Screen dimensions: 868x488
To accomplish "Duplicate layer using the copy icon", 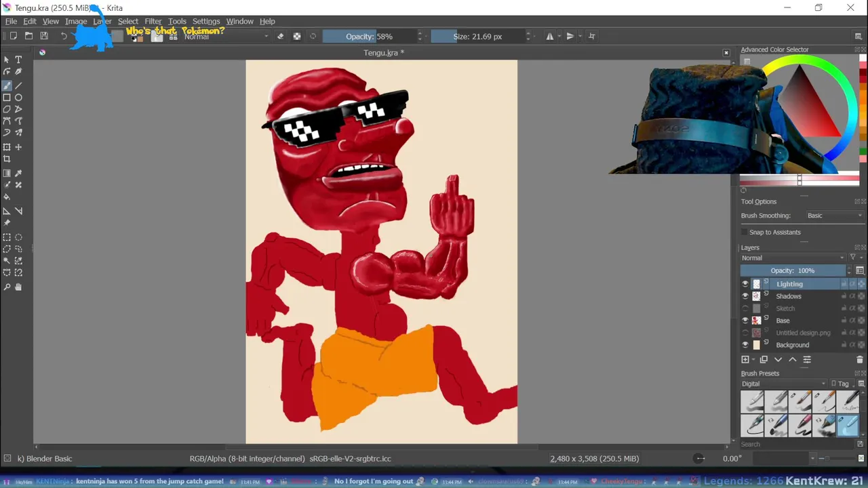I will pos(764,360).
